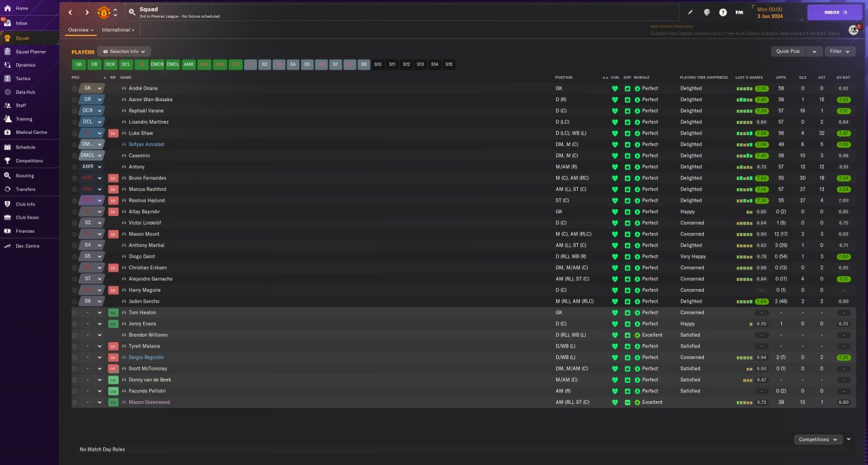Open Squad Planner in the sidebar
Screen dimensions: 868x465
(x=31, y=52)
